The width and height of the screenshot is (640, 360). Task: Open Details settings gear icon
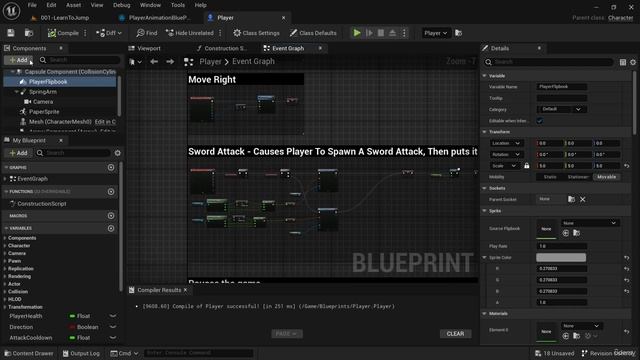[x=633, y=62]
